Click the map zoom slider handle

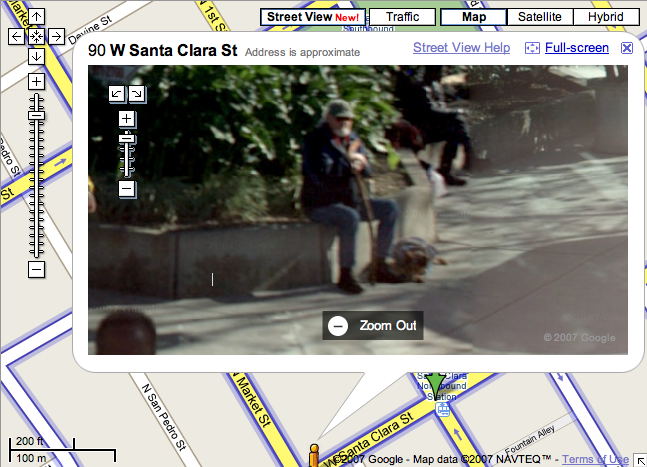36,116
